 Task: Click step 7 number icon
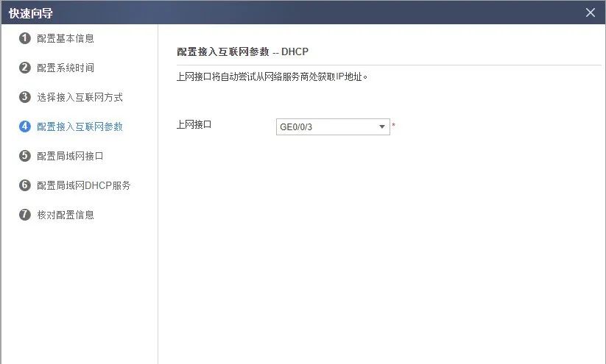click(x=25, y=214)
